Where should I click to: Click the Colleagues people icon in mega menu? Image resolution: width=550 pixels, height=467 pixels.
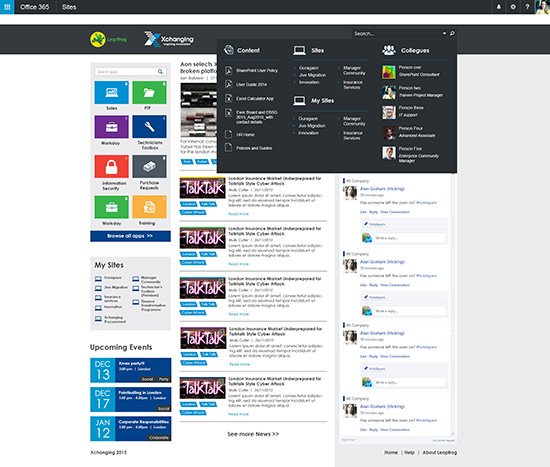pos(389,50)
